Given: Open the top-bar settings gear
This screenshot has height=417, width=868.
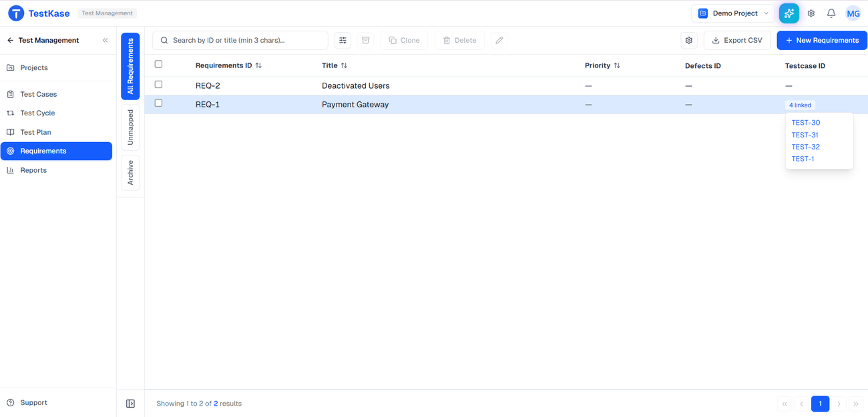Looking at the screenshot, I should [x=811, y=13].
